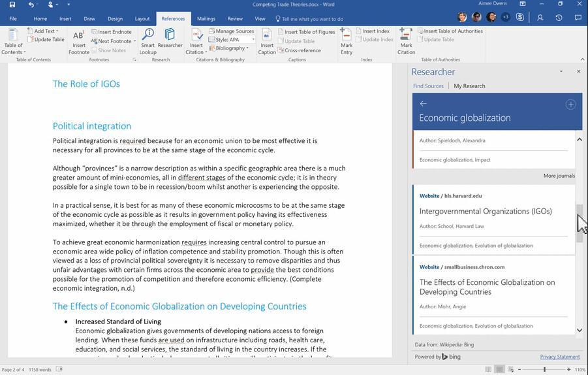Switch to the Mailings ribbon tab

[206, 19]
